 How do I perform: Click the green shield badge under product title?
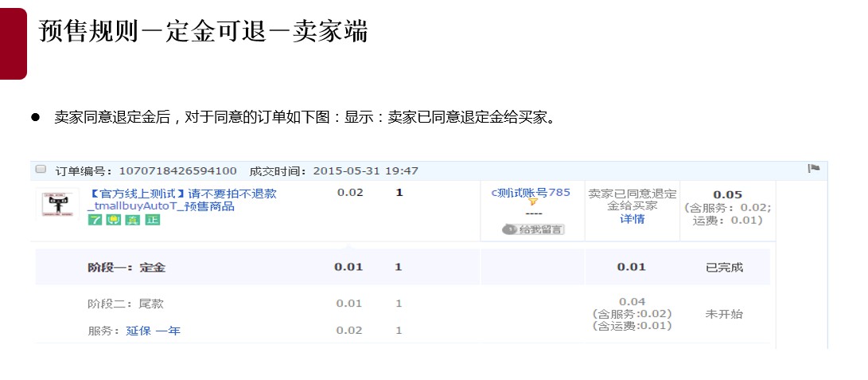(114, 220)
